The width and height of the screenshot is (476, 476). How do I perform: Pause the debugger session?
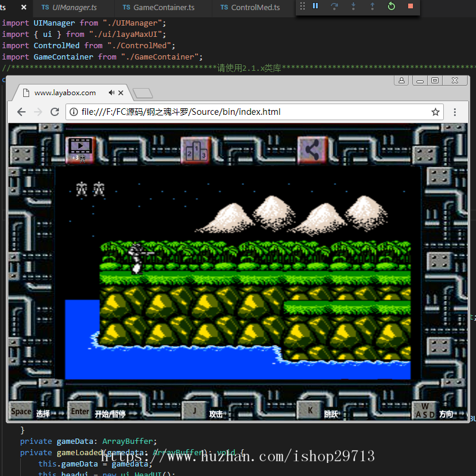click(x=315, y=6)
